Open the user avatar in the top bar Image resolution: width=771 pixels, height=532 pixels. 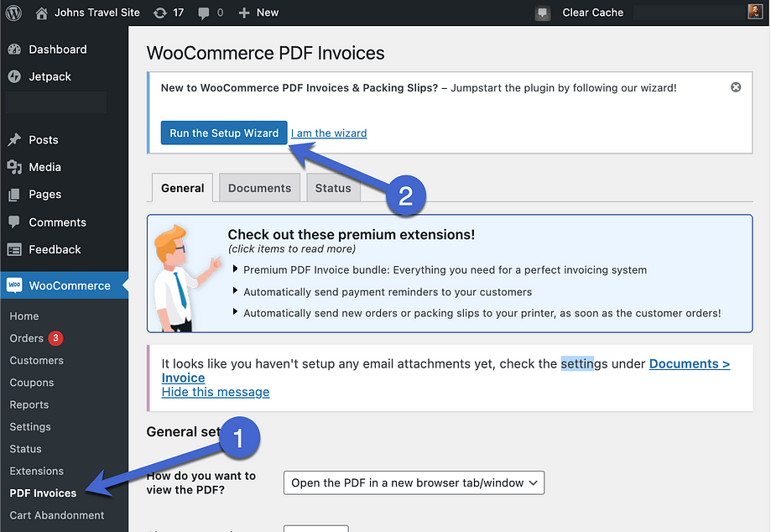click(755, 12)
